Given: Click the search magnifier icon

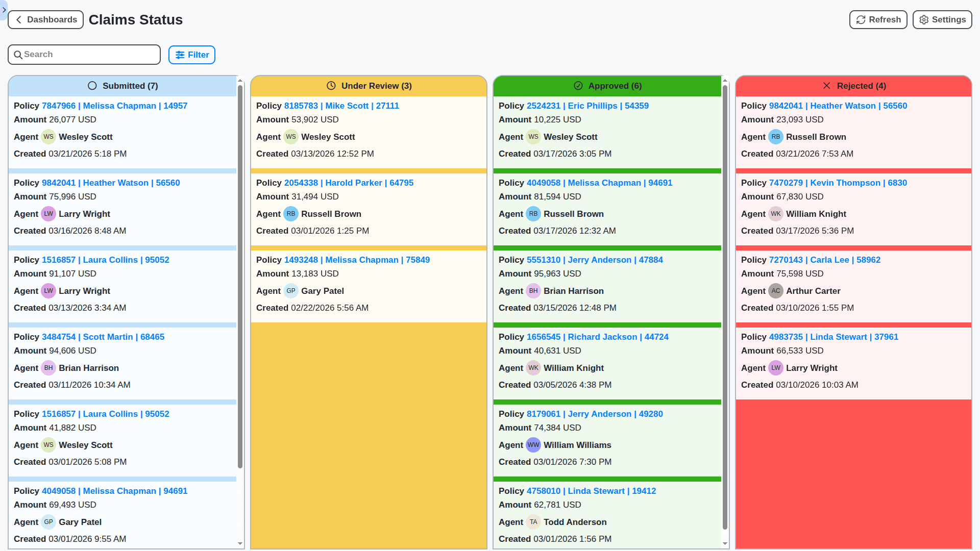Looking at the screenshot, I should pos(18,54).
